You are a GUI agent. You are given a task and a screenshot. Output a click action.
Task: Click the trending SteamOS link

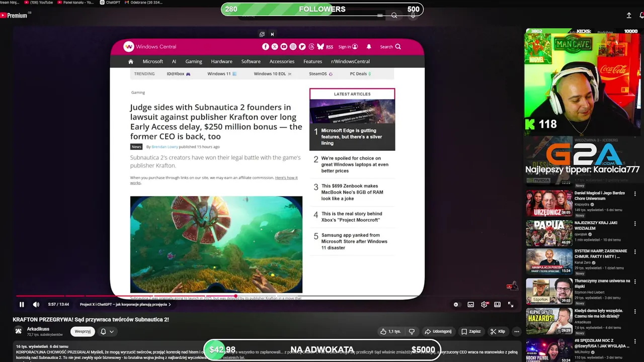[320, 74]
